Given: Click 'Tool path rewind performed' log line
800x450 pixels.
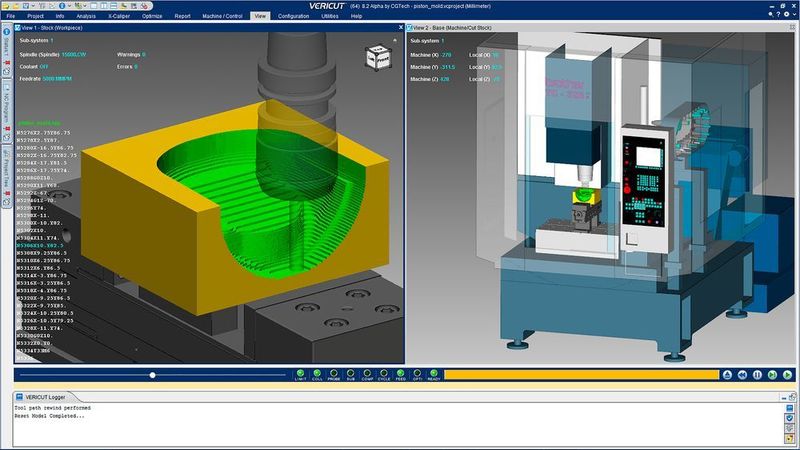Looking at the screenshot, I should click(53, 408).
